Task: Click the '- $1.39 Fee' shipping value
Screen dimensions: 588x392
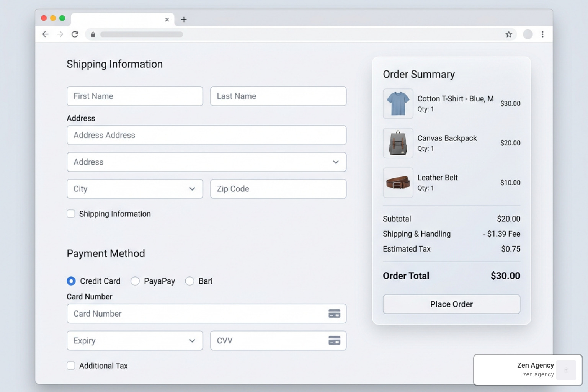Action: pos(501,234)
